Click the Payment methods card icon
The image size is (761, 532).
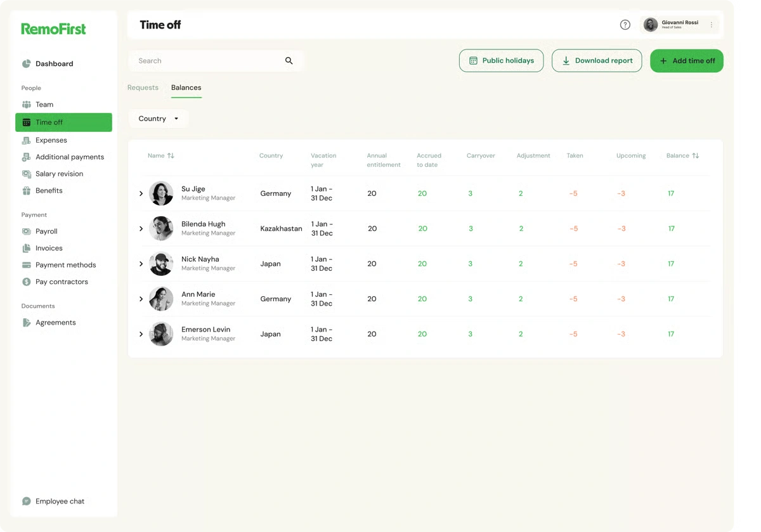[27, 265]
